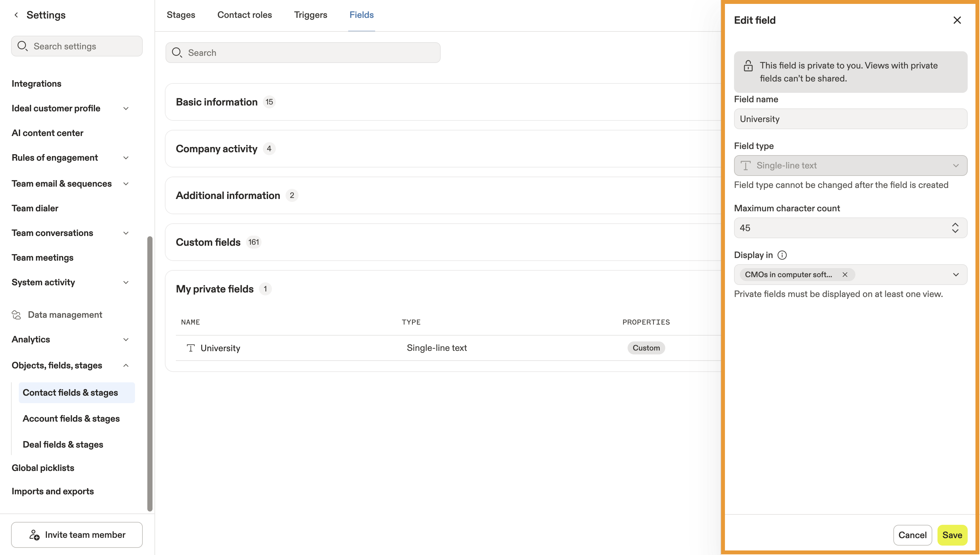Open Imports and exports
The height and width of the screenshot is (555, 980).
(x=53, y=491)
